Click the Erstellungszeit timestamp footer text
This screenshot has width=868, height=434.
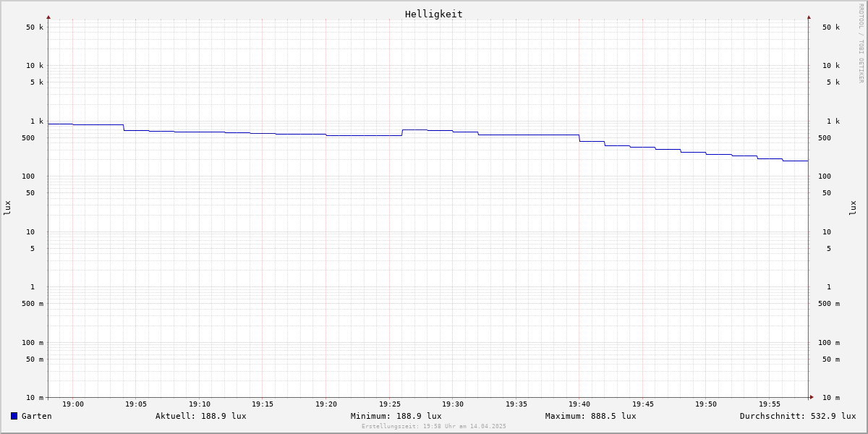point(434,426)
